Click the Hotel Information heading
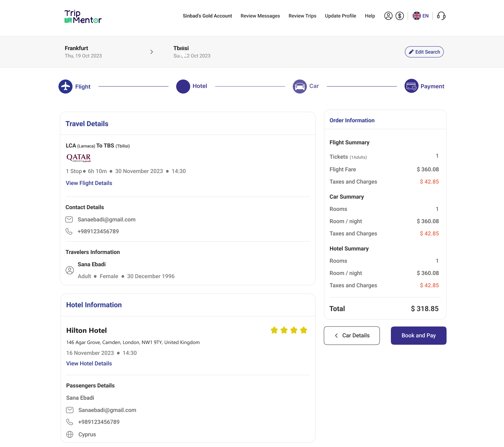This screenshot has height=447, width=504. 94,305
